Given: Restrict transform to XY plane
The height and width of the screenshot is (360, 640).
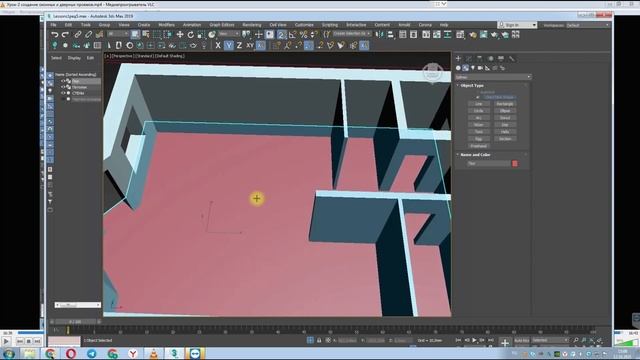Looking at the screenshot, I should (x=250, y=45).
